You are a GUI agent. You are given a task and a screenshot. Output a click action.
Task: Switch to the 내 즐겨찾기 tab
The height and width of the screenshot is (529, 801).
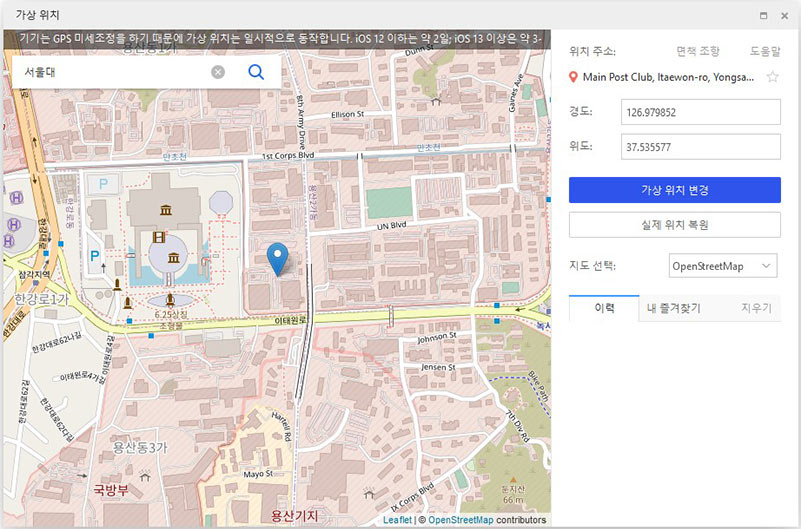[674, 308]
